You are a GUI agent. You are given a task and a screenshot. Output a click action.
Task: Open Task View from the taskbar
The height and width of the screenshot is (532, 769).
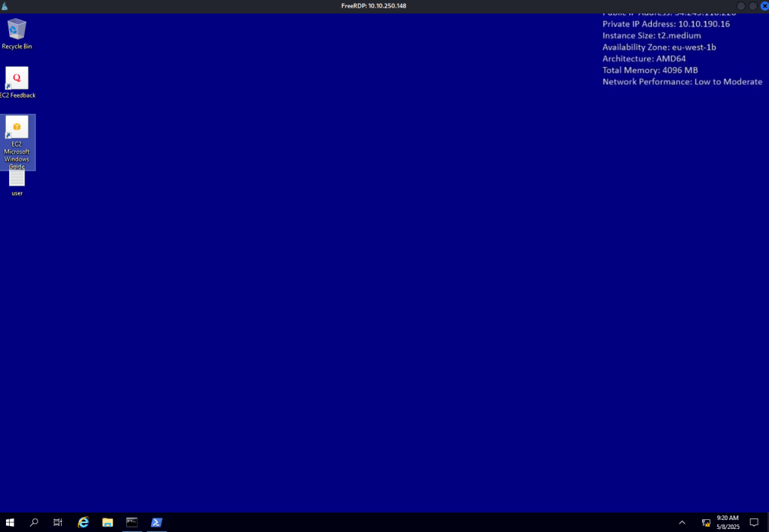tap(58, 522)
